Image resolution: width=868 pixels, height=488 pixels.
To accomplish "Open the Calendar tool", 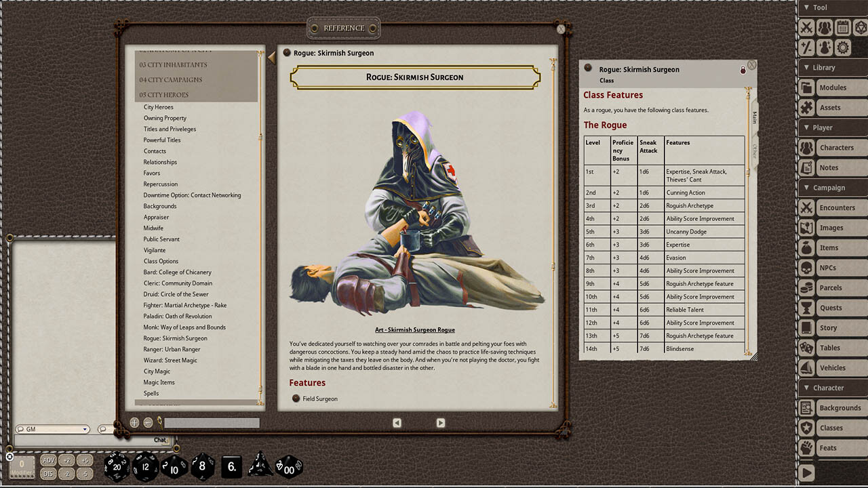I will point(842,27).
